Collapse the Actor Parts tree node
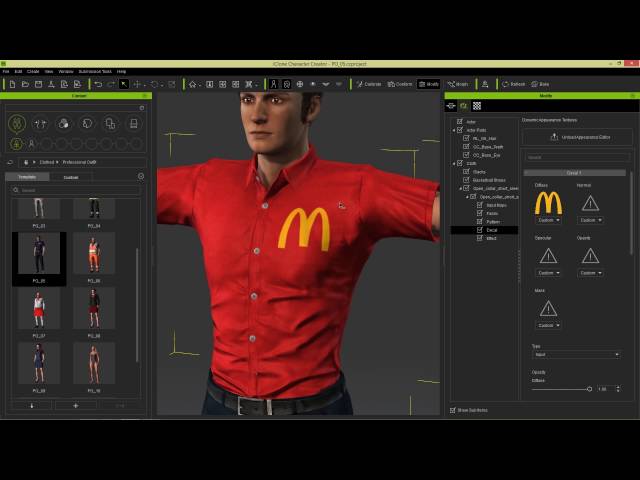 coord(454,130)
